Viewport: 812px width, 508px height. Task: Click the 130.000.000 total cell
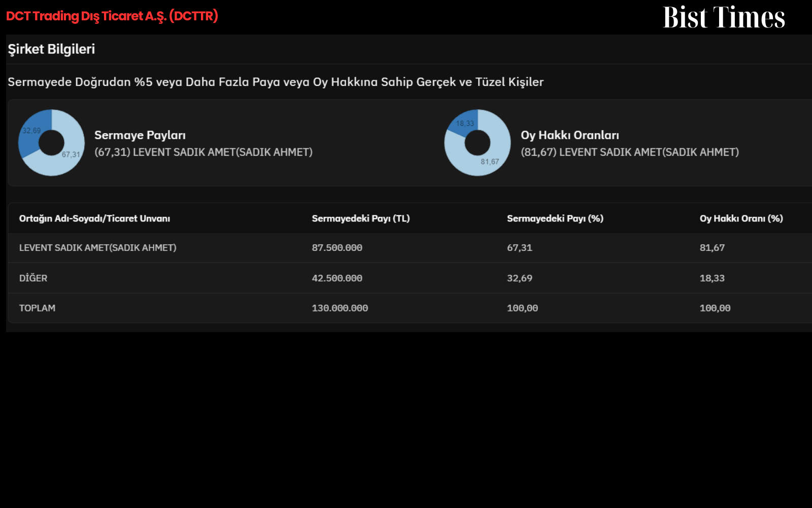point(340,308)
